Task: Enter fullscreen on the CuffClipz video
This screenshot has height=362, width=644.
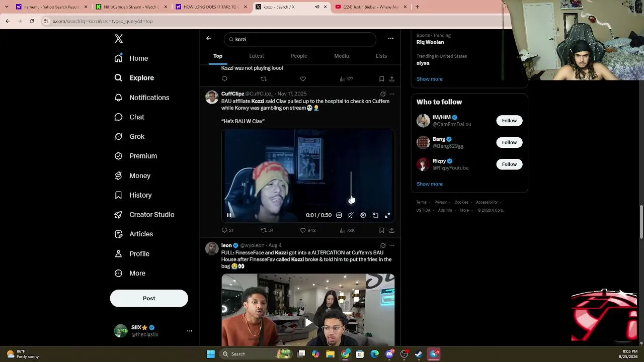Action: click(387, 215)
